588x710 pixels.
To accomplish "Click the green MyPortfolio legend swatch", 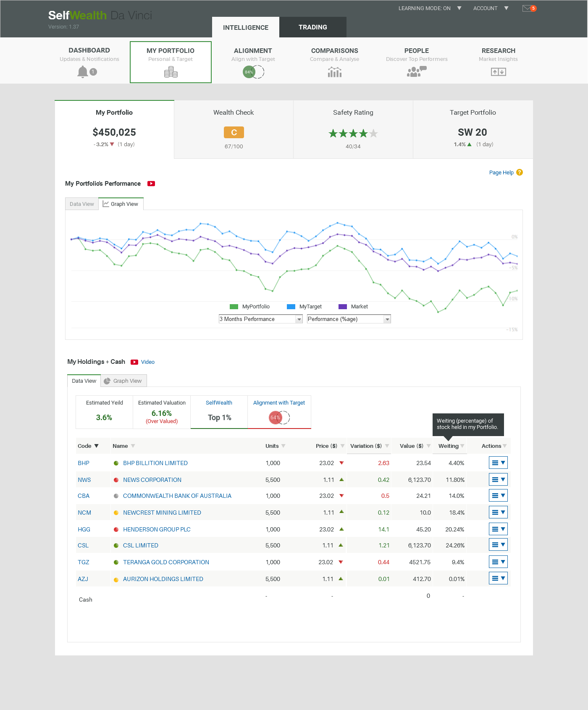I will [x=234, y=307].
